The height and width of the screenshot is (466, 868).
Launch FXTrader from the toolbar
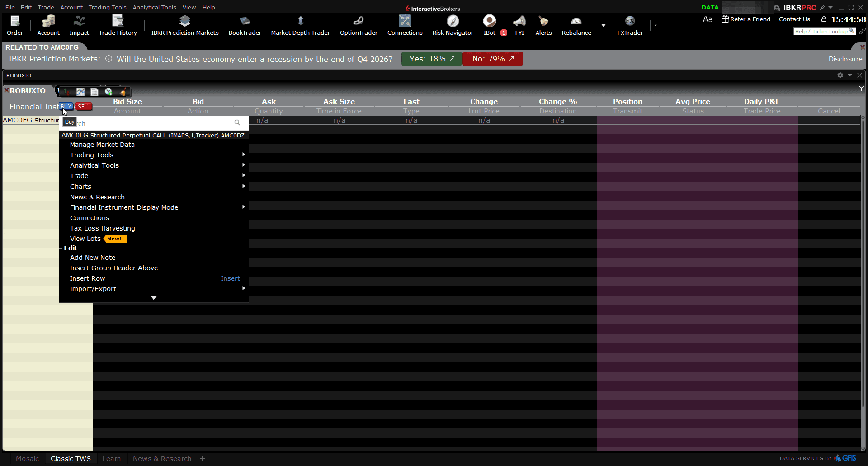(x=630, y=25)
